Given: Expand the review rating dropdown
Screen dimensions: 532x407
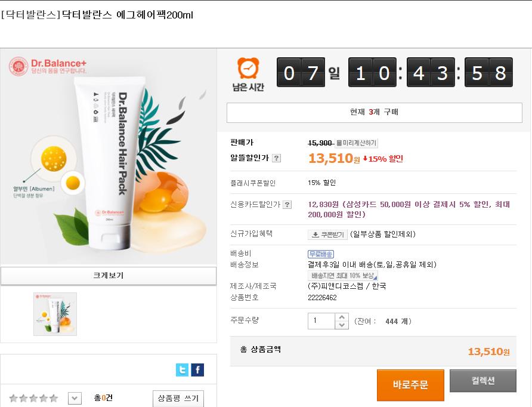Looking at the screenshot, I should (75, 398).
